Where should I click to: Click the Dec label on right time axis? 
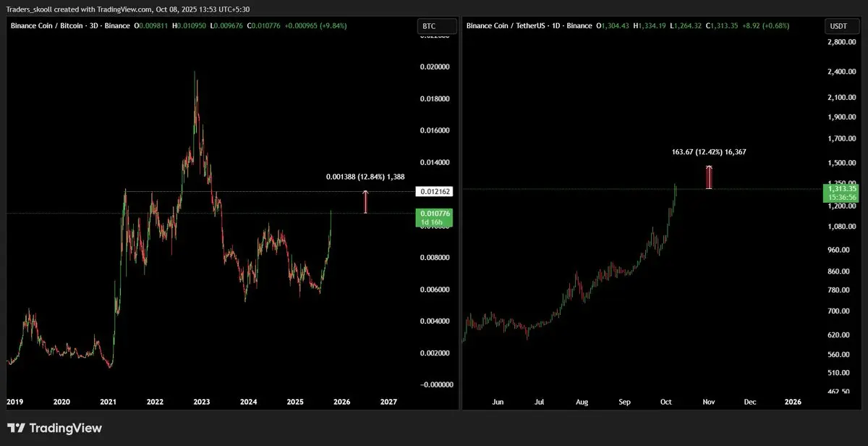pyautogui.click(x=751, y=401)
